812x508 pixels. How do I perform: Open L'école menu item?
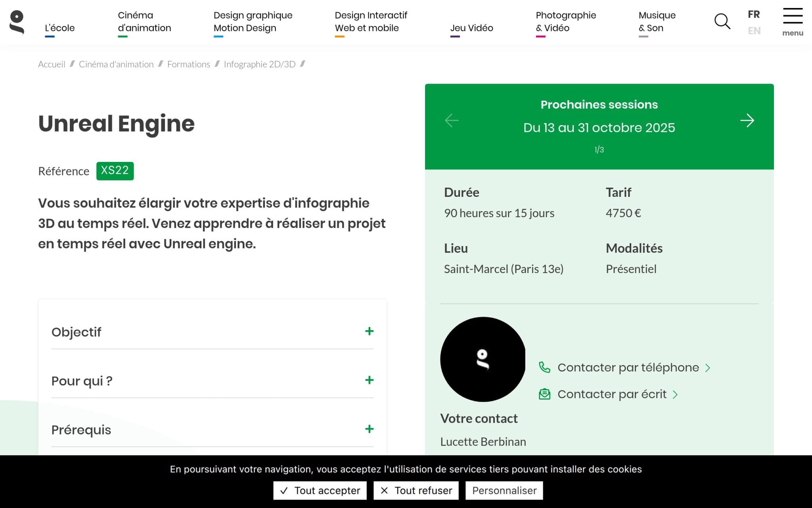(x=59, y=28)
